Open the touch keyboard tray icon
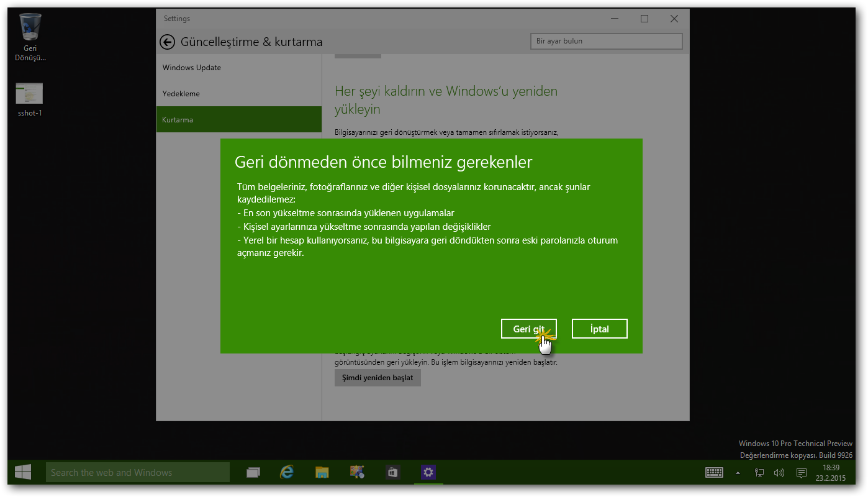The width and height of the screenshot is (868, 497). pyautogui.click(x=715, y=473)
